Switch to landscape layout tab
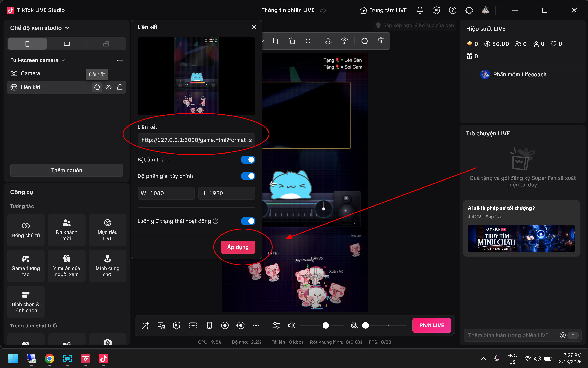The height and width of the screenshot is (368, 588). click(x=67, y=44)
